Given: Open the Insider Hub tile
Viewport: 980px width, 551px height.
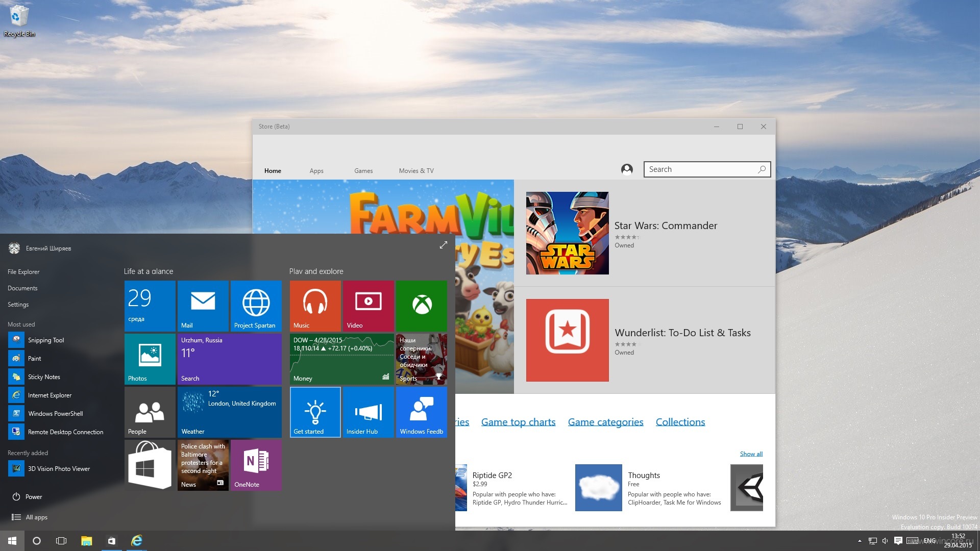Looking at the screenshot, I should point(368,412).
